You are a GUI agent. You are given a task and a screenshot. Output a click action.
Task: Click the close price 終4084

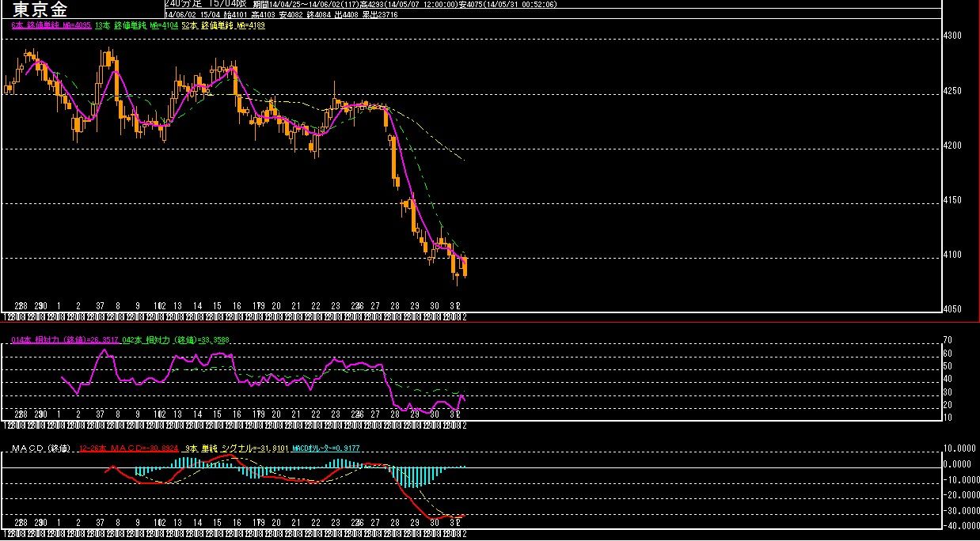click(319, 14)
